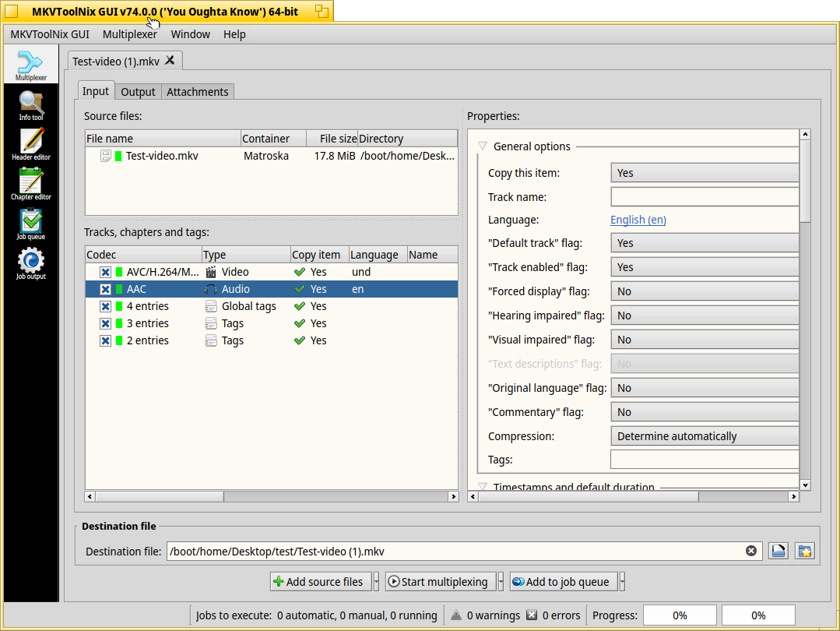Click the Tags input field
The image size is (840, 631).
click(705, 460)
